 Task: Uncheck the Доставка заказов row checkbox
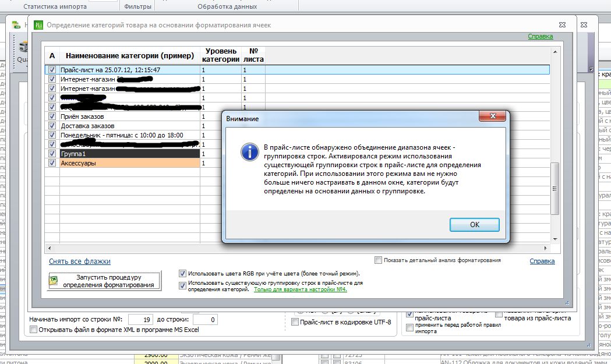[52, 125]
